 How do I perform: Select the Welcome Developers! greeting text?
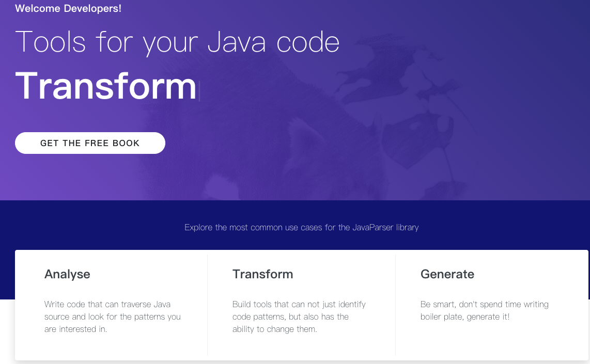pos(68,9)
